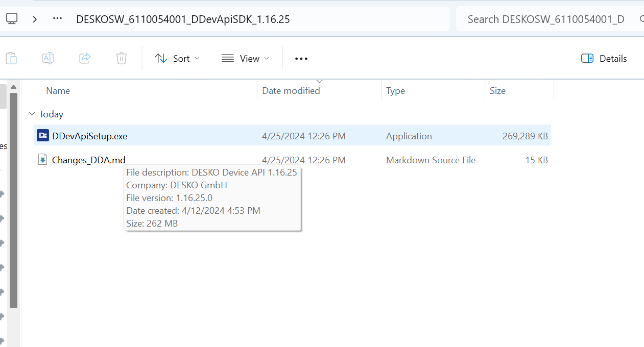Click the DDevApiSetup.exe application icon
The image size is (644, 347).
tap(43, 136)
